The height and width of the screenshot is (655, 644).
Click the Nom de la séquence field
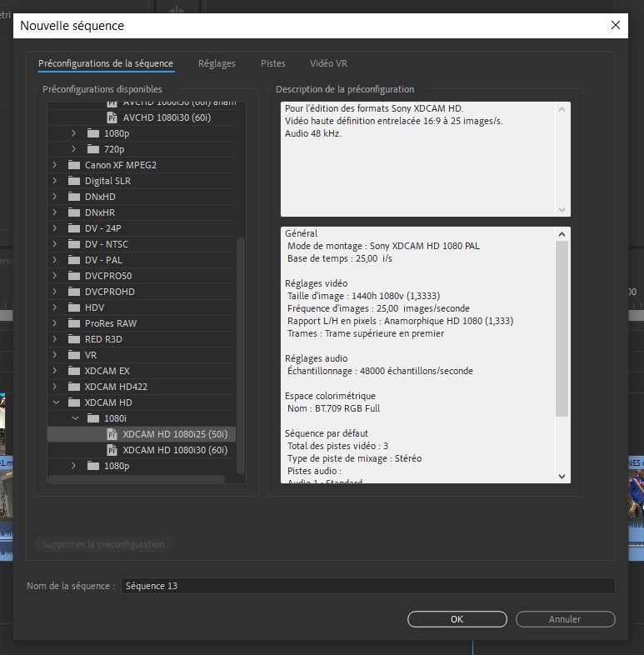coord(367,586)
